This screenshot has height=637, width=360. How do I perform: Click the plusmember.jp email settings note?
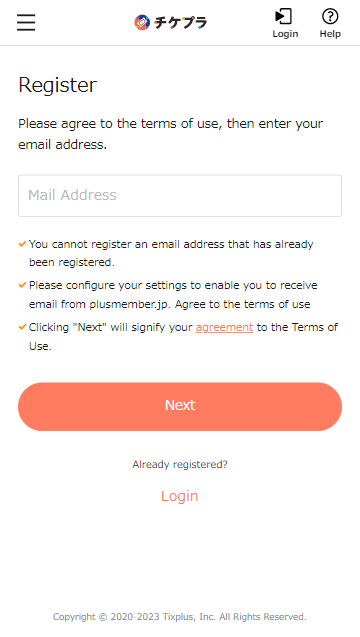173,295
